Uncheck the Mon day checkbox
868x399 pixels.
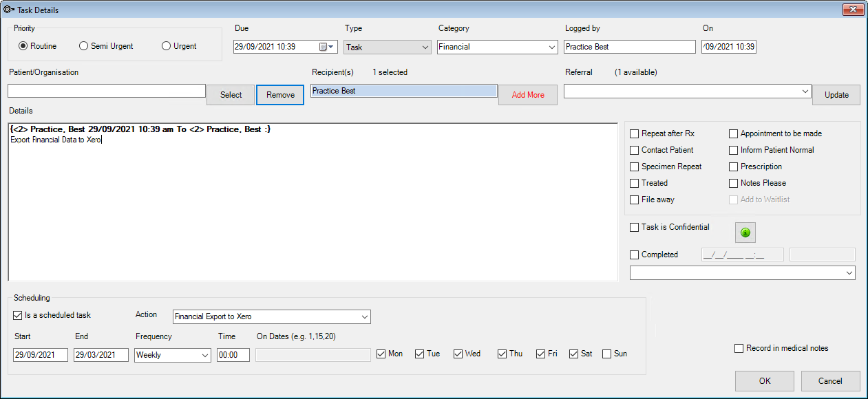tap(381, 354)
